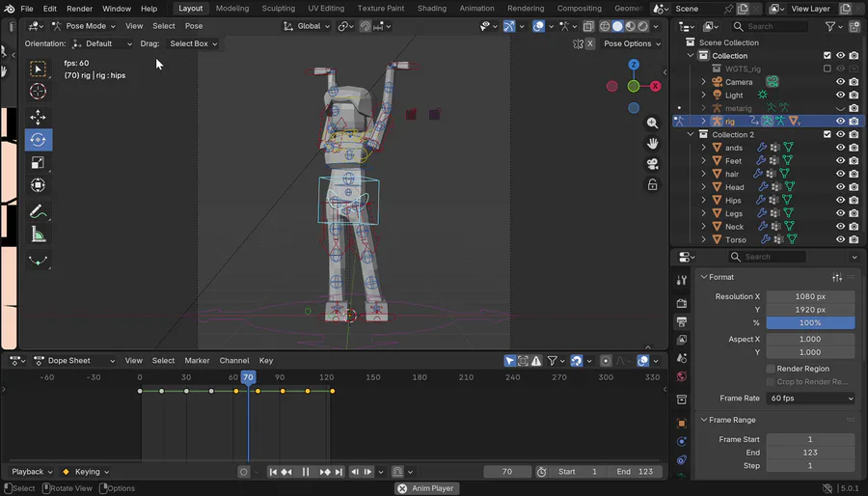Click the zoom magnifier viewport icon
Viewport: 868px width, 496px height.
pos(653,123)
